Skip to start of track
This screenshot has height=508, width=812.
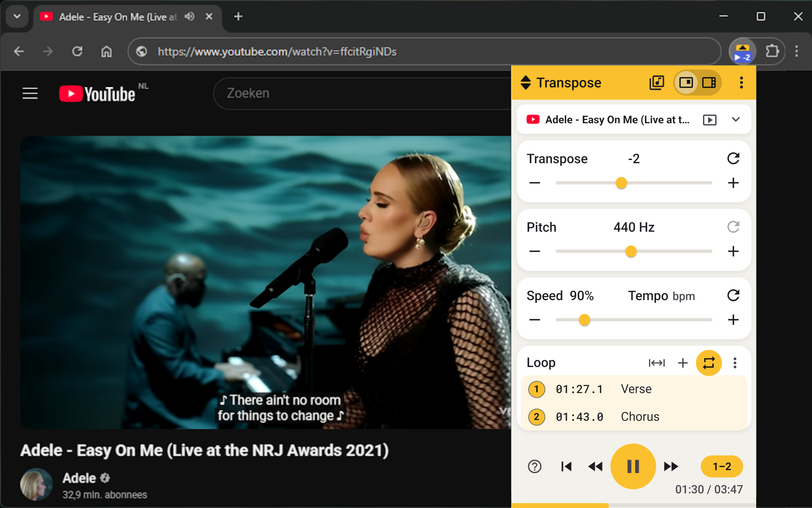(566, 466)
